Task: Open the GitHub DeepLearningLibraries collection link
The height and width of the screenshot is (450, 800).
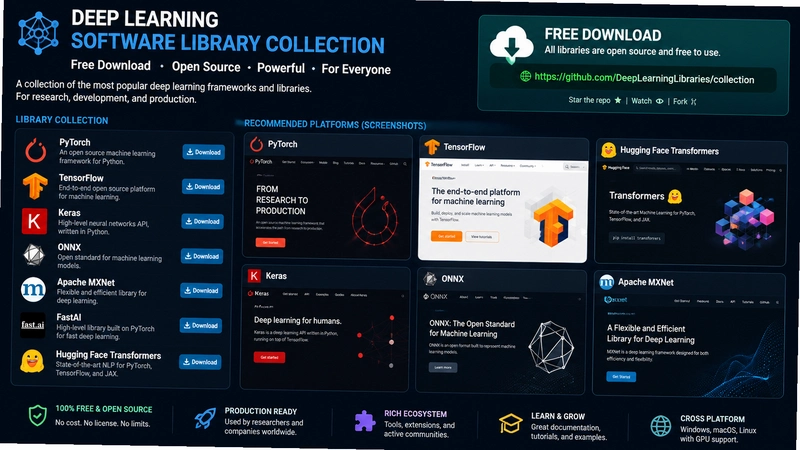Action: [x=644, y=79]
